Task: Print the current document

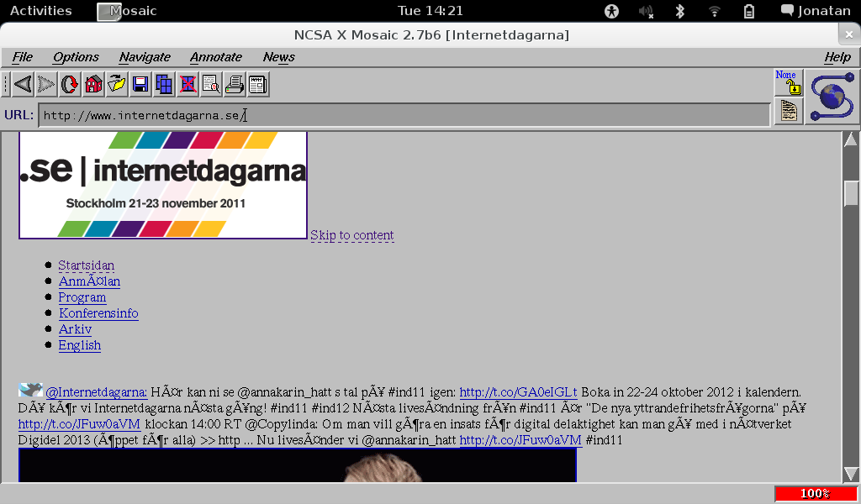Action: coord(235,85)
